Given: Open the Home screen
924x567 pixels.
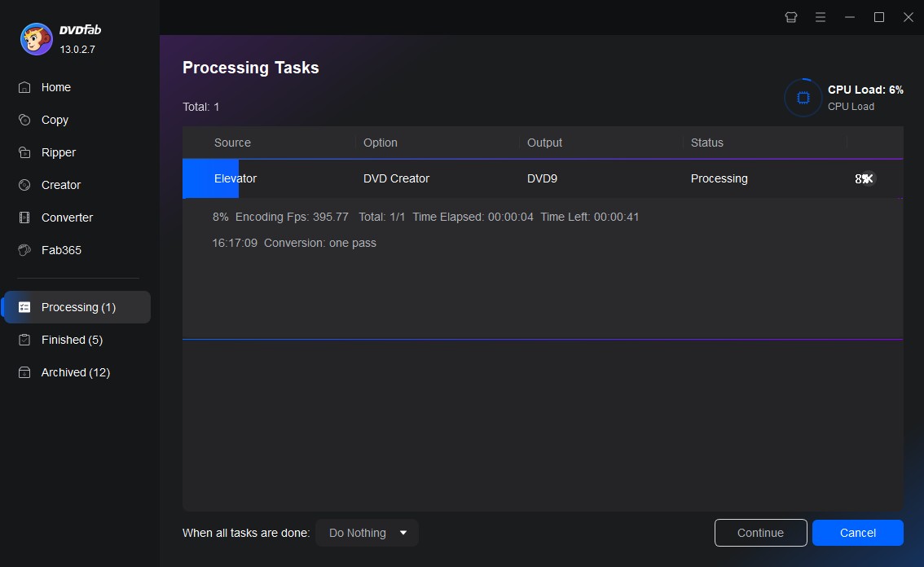Looking at the screenshot, I should 55,87.
